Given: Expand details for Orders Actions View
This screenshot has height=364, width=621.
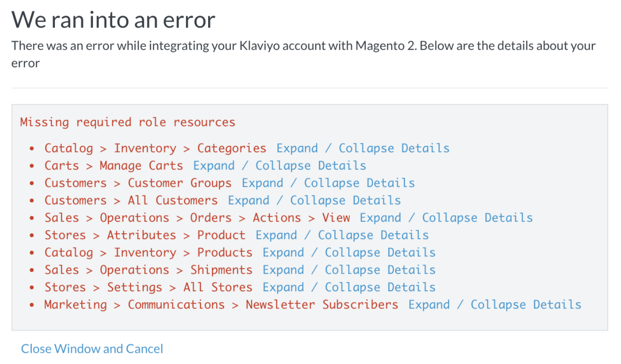Looking at the screenshot, I should pos(446,218).
